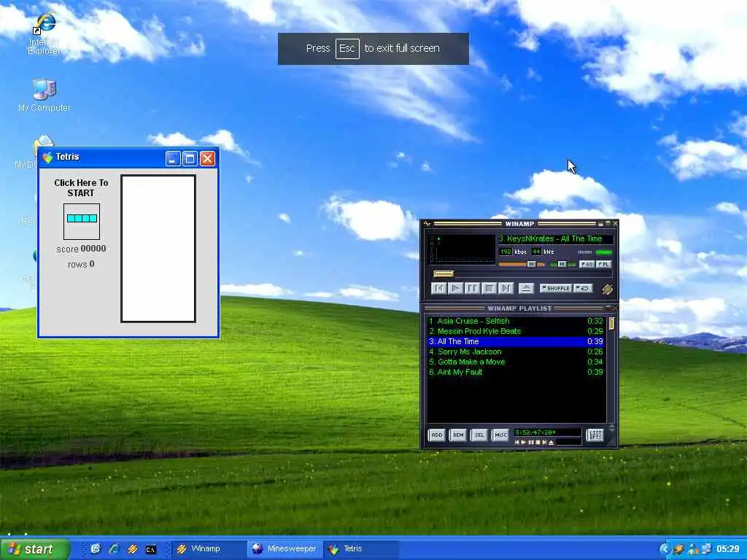Image resolution: width=747 pixels, height=560 pixels.
Task: Click mini eject button in playlist footer
Action: click(551, 443)
